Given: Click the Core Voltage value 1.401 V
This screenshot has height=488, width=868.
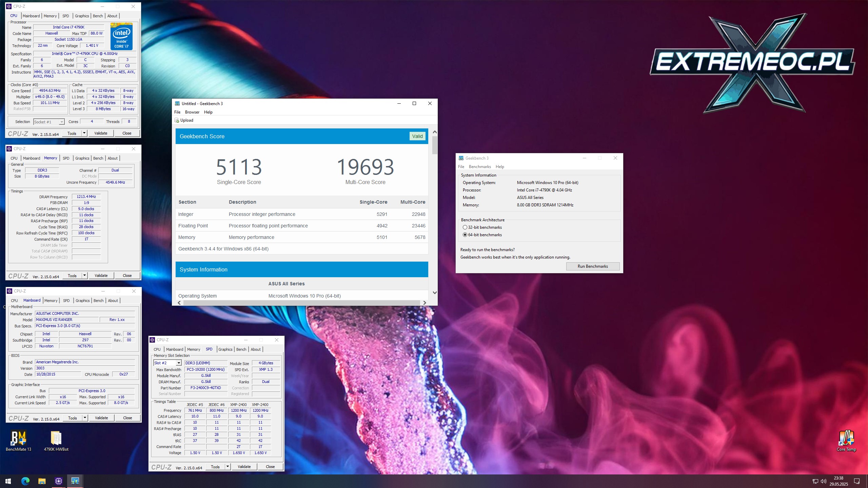Looking at the screenshot, I should [x=92, y=45].
